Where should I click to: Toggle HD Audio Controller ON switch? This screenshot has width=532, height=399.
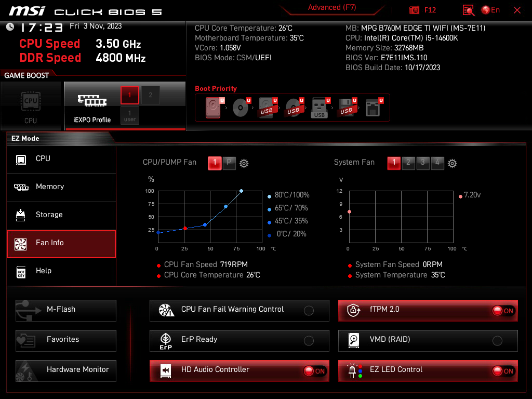point(315,371)
